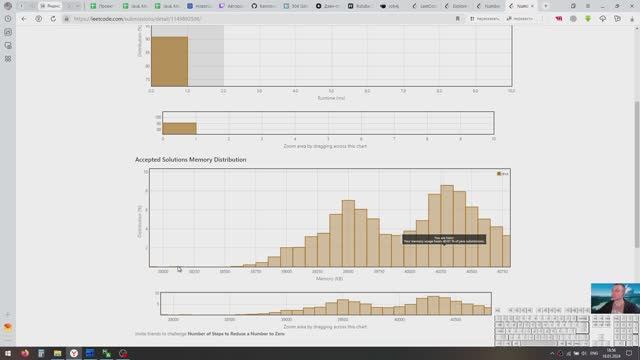
Task: Click the ENG language indicator
Action: pos(594,353)
